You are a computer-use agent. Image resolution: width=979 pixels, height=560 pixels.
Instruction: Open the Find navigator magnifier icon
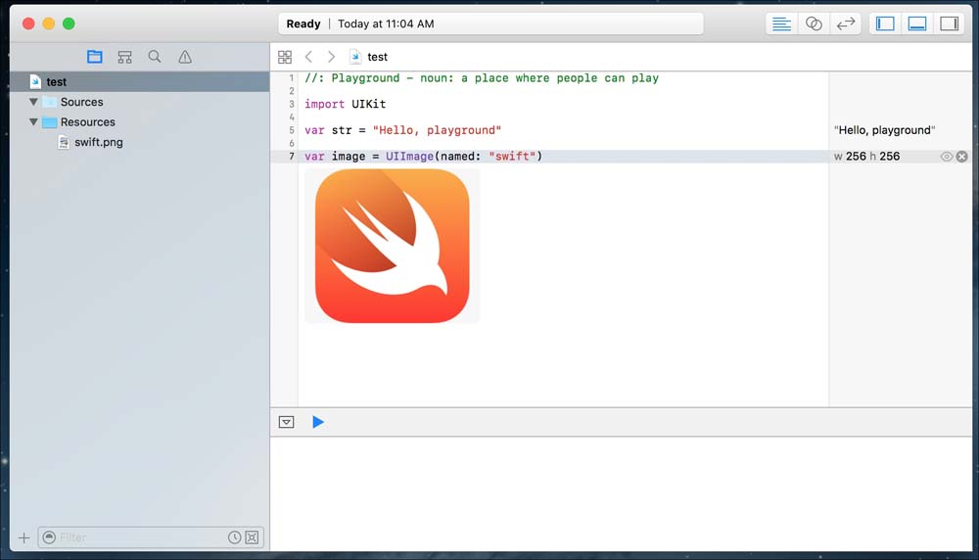(x=155, y=57)
